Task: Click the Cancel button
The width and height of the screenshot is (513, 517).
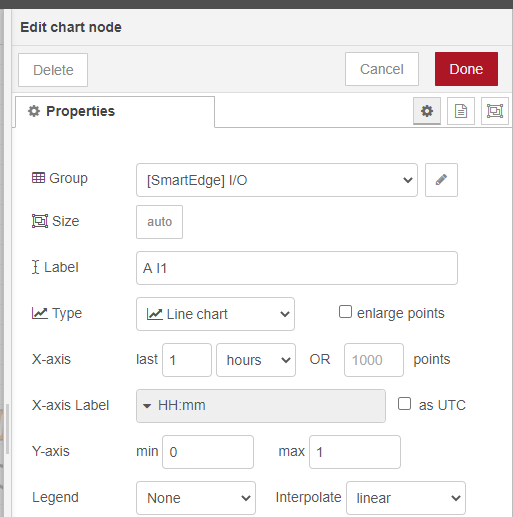Action: [x=382, y=69]
